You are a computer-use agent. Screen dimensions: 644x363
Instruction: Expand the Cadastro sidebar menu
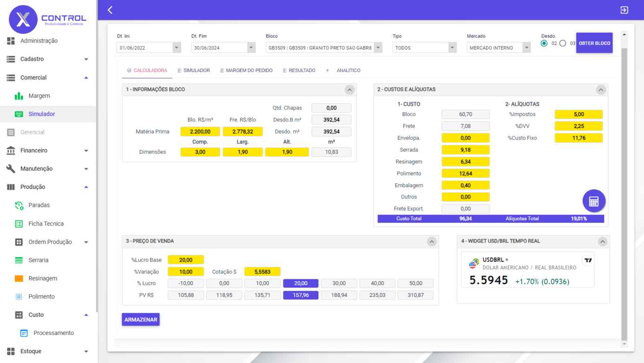point(86,59)
